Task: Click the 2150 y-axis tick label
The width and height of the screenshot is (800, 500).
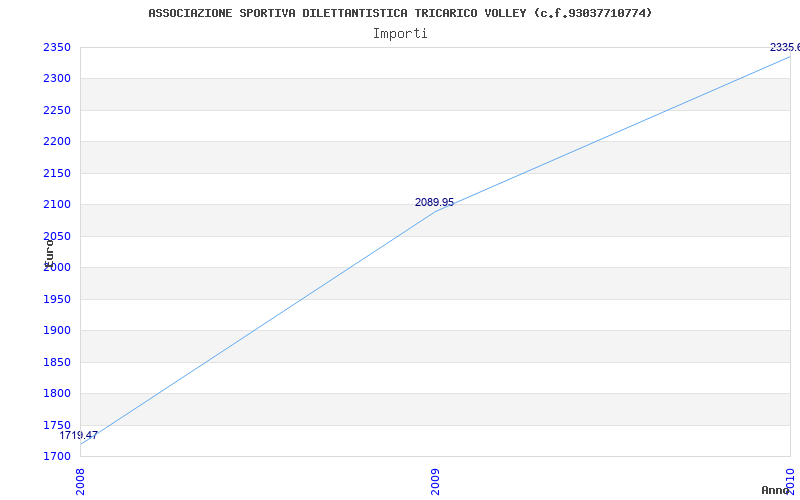Action: click(57, 173)
